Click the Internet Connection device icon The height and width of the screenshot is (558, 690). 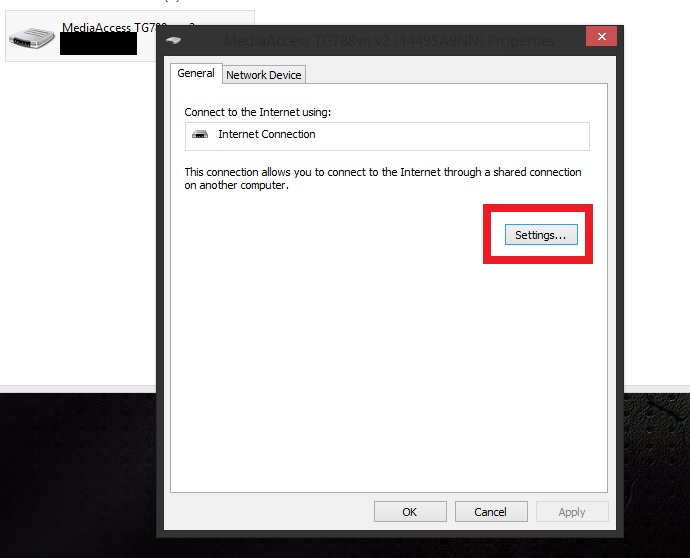click(200, 134)
